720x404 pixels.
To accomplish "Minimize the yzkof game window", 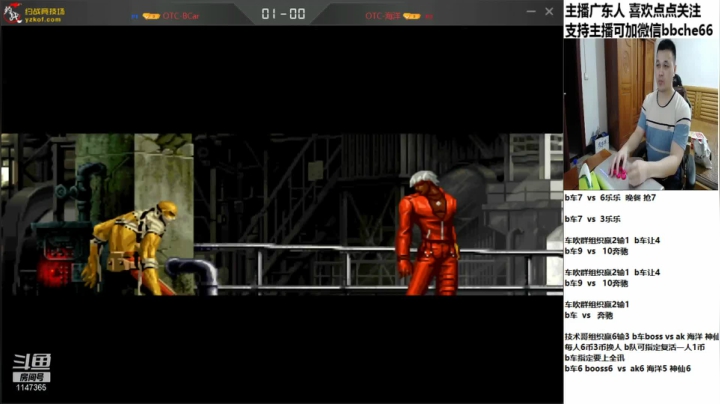I will coord(531,11).
